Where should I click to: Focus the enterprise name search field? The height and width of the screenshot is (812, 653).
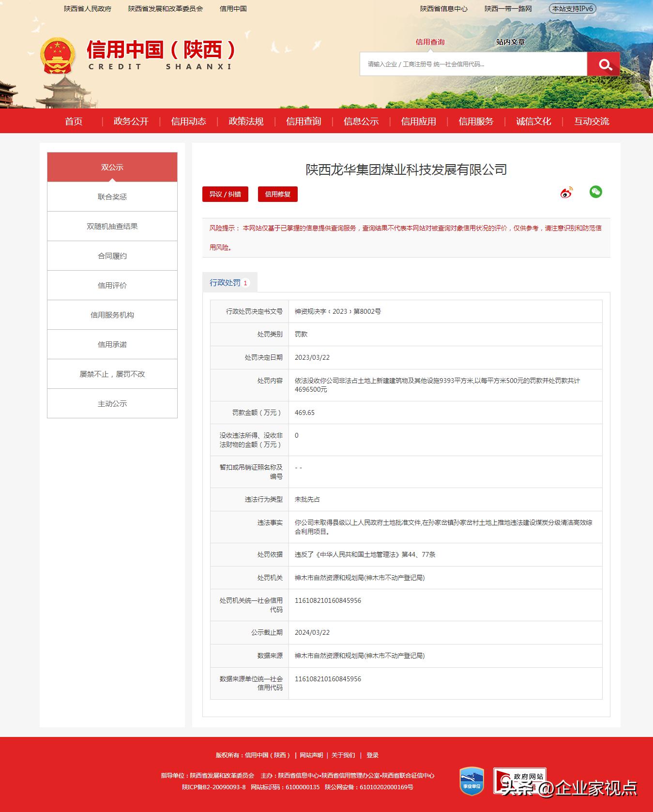473,64
